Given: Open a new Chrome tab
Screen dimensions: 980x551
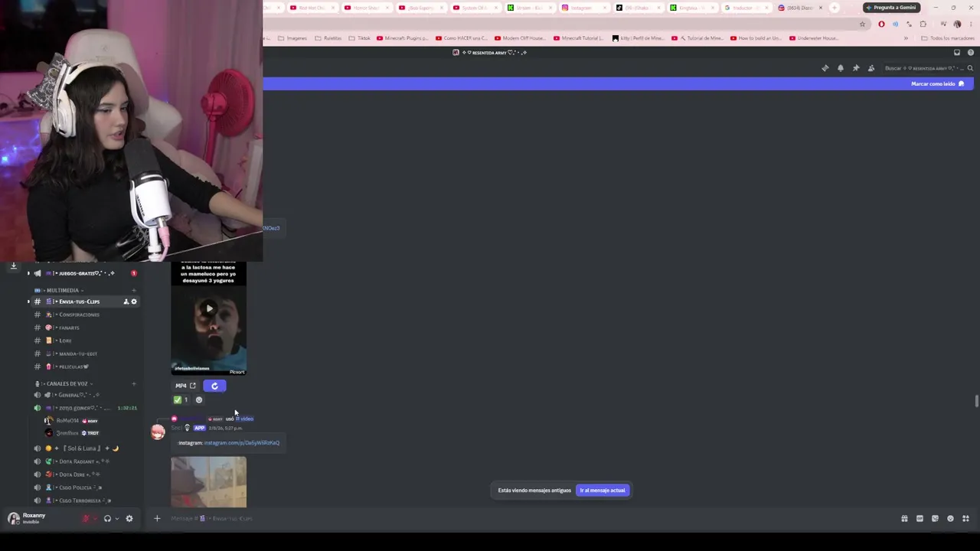Looking at the screenshot, I should pos(835,8).
